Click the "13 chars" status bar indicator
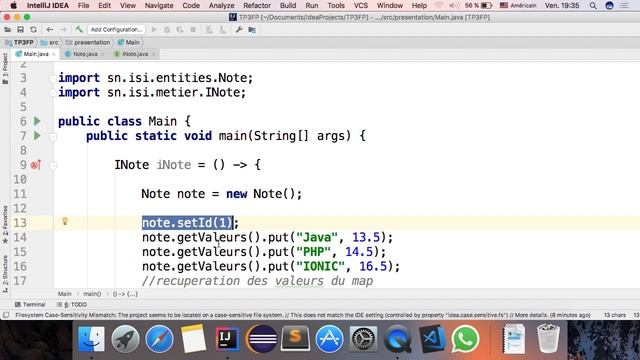The height and width of the screenshot is (360, 640). (x=615, y=315)
